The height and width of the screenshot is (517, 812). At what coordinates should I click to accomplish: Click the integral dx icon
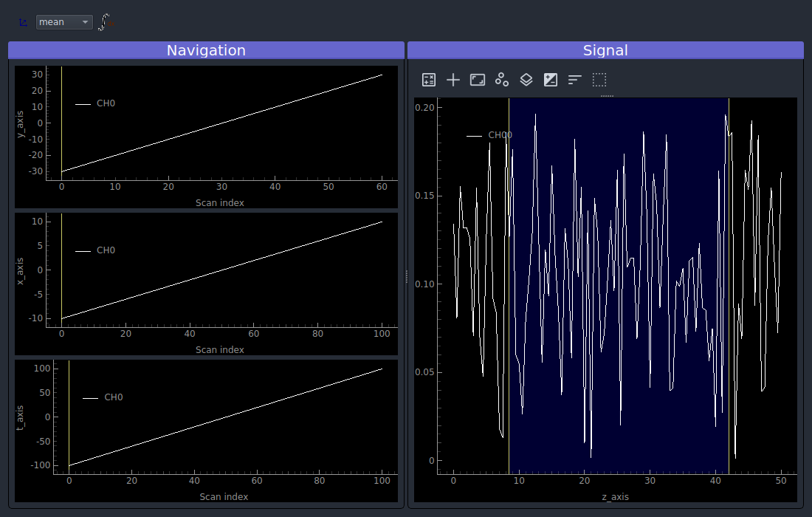coord(106,22)
